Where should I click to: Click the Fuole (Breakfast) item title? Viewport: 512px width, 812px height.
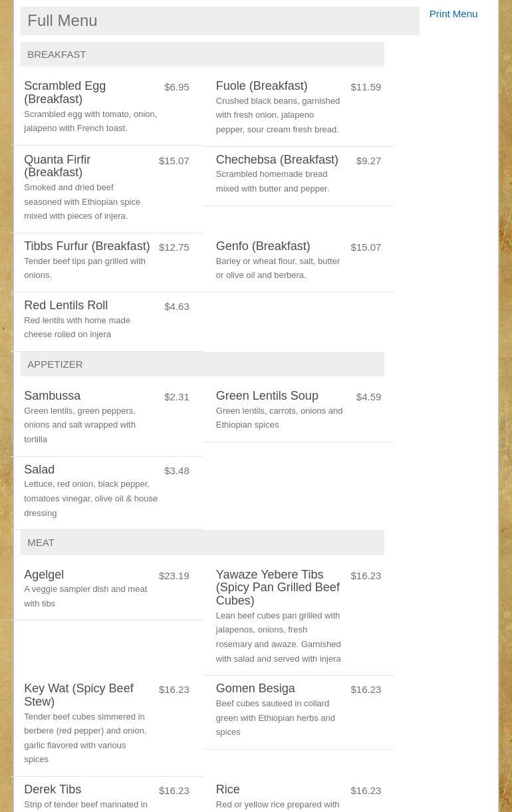click(261, 86)
